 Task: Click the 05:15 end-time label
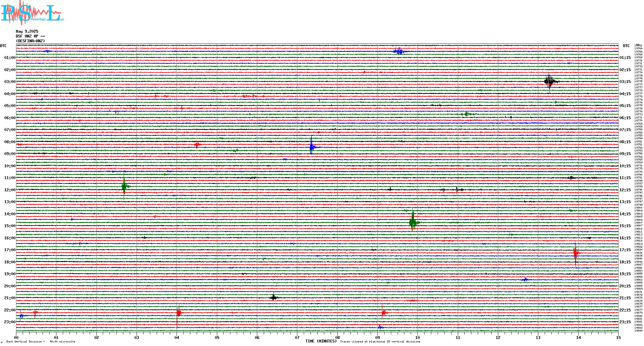pos(625,106)
